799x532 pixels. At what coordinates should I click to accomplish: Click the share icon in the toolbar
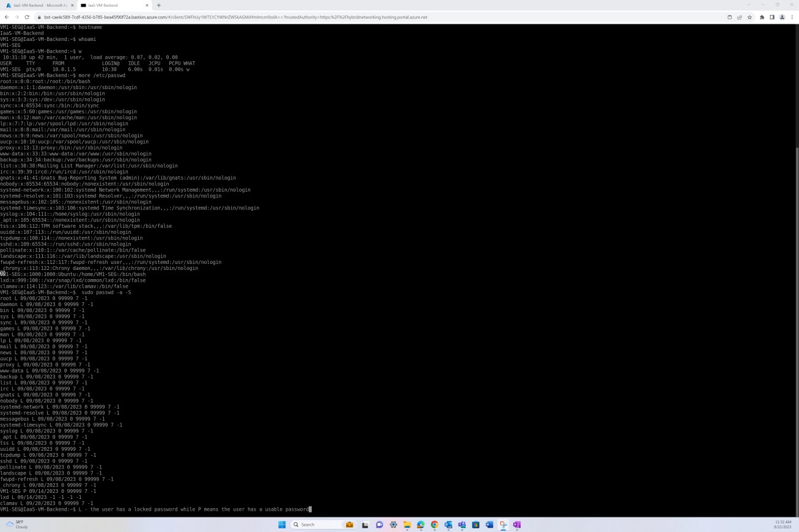point(740,17)
